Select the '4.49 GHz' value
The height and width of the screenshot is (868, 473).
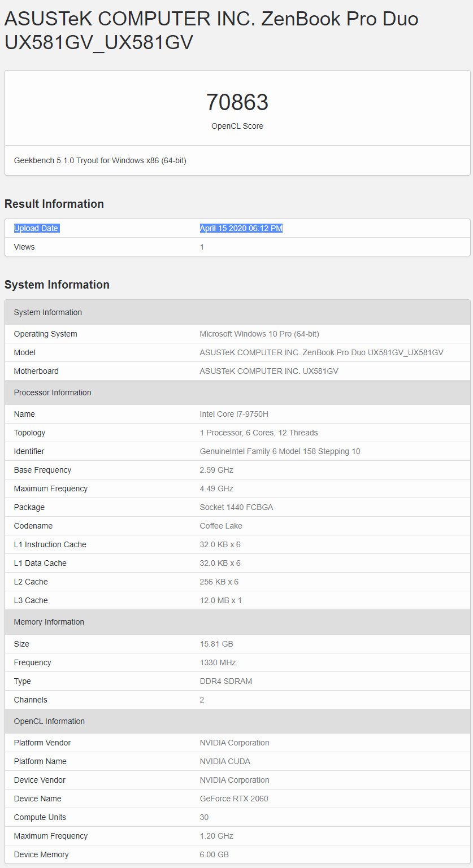[216, 488]
